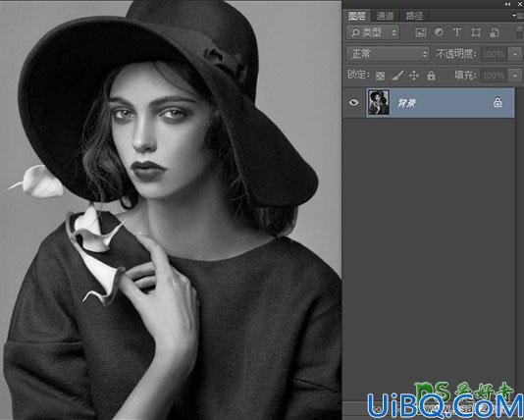524x420 pixels.
Task: Switch to the 路径 tab
Action: coord(414,16)
